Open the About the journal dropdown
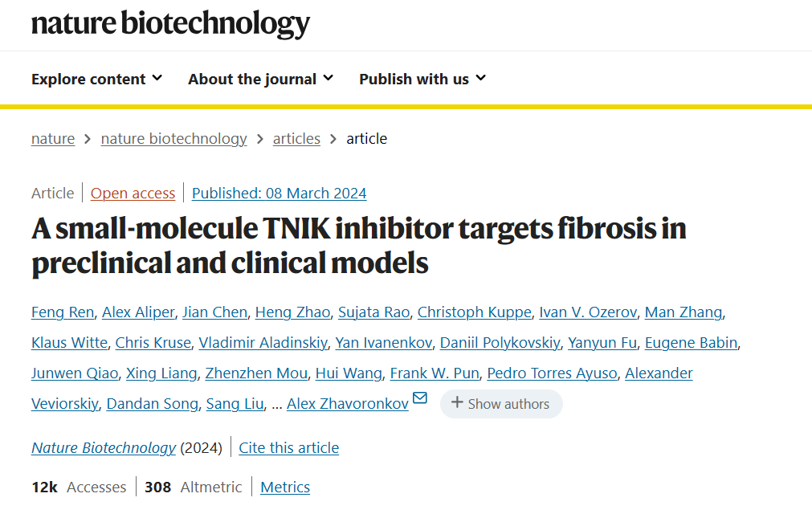 (260, 79)
